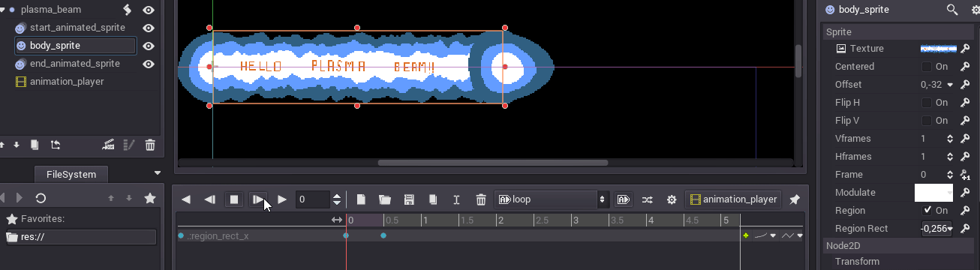Click the animation_player button
The width and height of the screenshot is (980, 270).
[732, 199]
